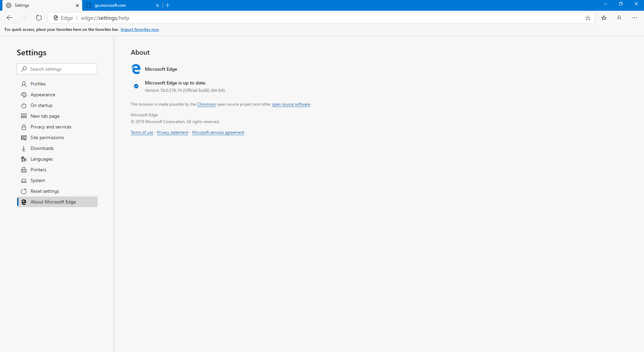Click the gear icon on Settings tab
Screen dimensions: 644x352
9,5
